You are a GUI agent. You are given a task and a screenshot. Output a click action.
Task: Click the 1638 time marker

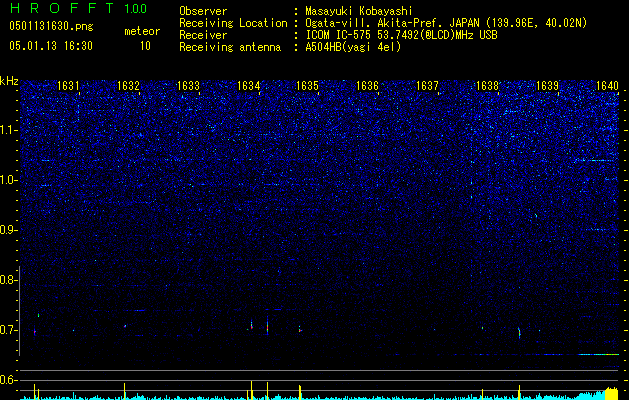[487, 85]
